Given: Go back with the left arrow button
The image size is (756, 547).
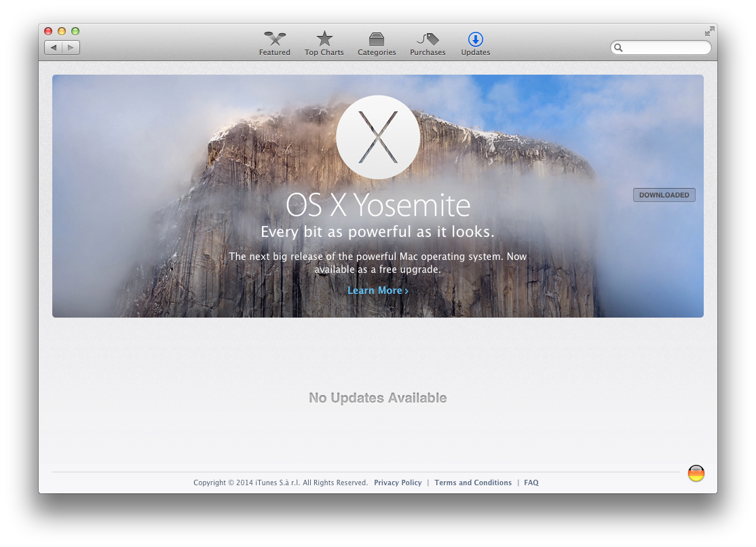Looking at the screenshot, I should pos(54,48).
